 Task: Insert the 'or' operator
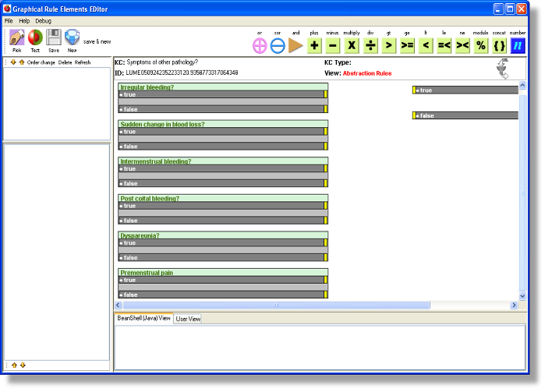click(x=260, y=45)
